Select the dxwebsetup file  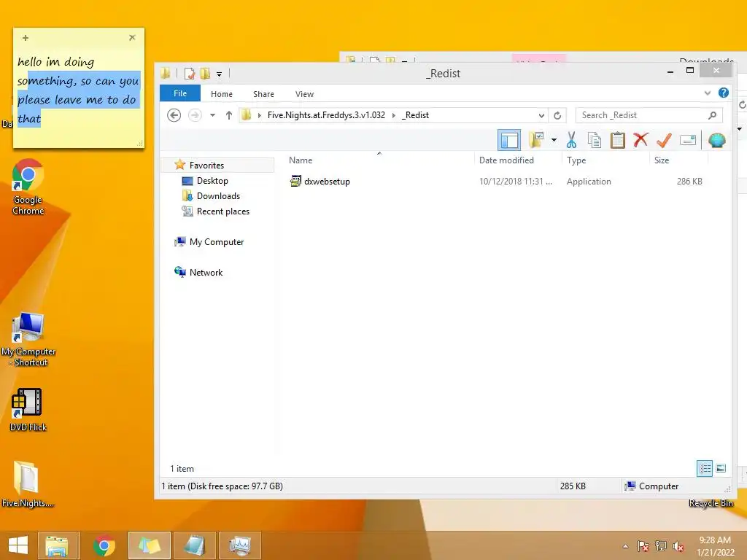pos(327,182)
